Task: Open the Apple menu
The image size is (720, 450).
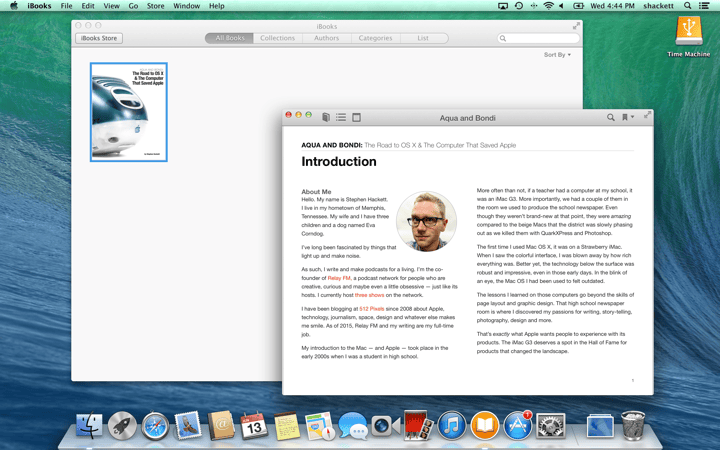Action: [14, 6]
